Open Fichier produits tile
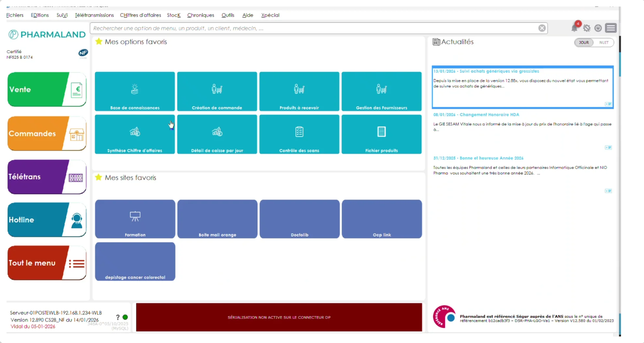Image resolution: width=644 pixels, height=343 pixels. tap(381, 134)
